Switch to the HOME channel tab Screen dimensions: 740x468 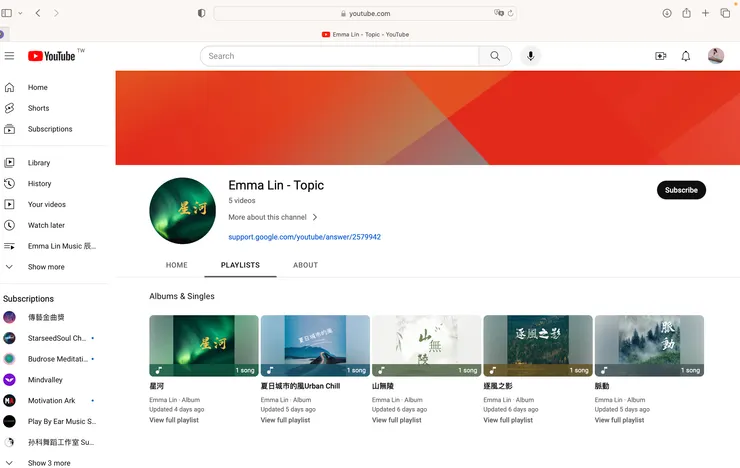click(x=177, y=265)
